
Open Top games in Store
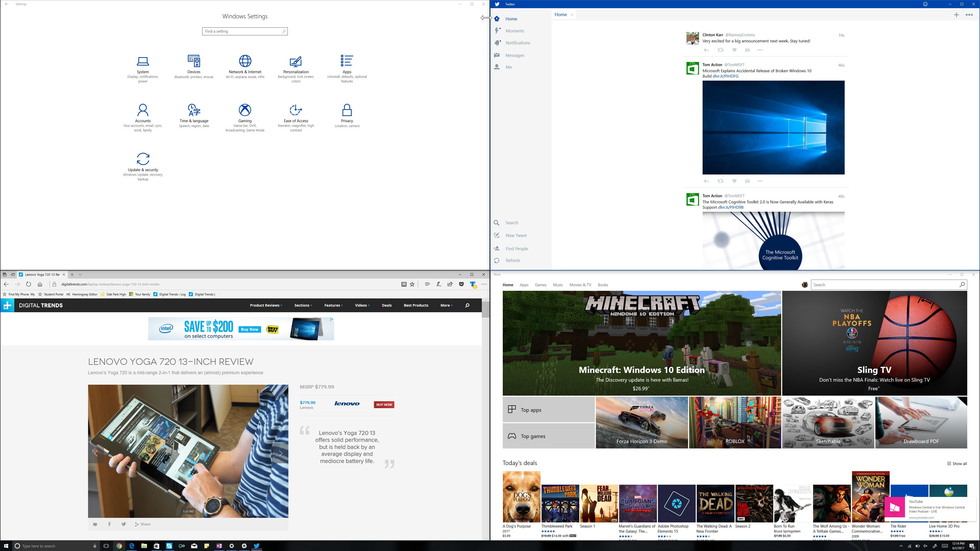(549, 436)
